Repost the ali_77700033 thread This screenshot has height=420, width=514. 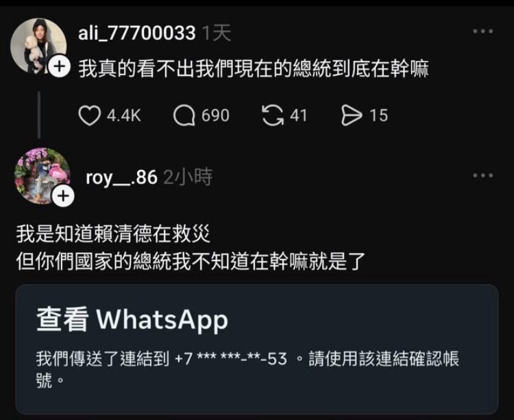pos(273,115)
